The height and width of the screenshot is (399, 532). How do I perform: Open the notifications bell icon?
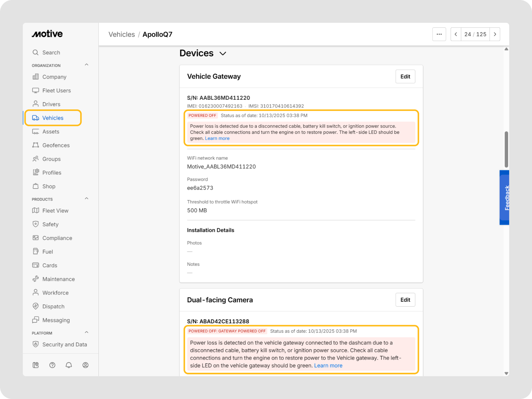pyautogui.click(x=69, y=365)
